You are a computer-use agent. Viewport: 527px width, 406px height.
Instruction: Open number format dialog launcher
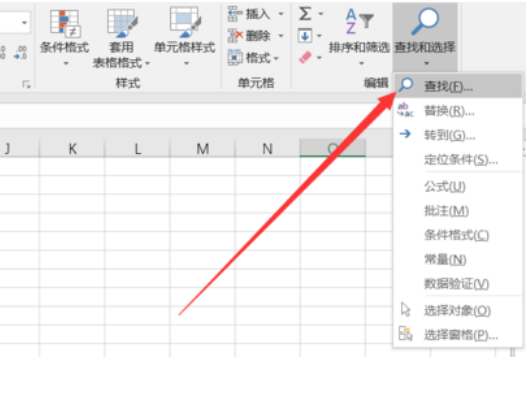click(27, 84)
